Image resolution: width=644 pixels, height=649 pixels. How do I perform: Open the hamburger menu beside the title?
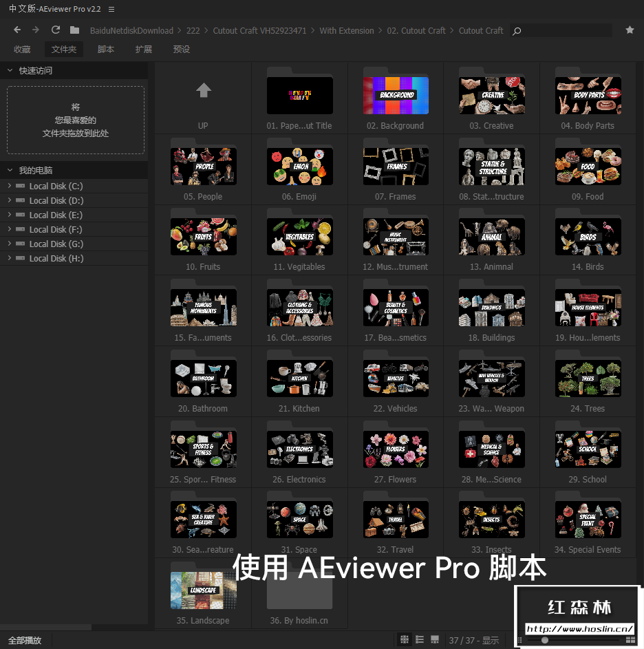[x=111, y=9]
